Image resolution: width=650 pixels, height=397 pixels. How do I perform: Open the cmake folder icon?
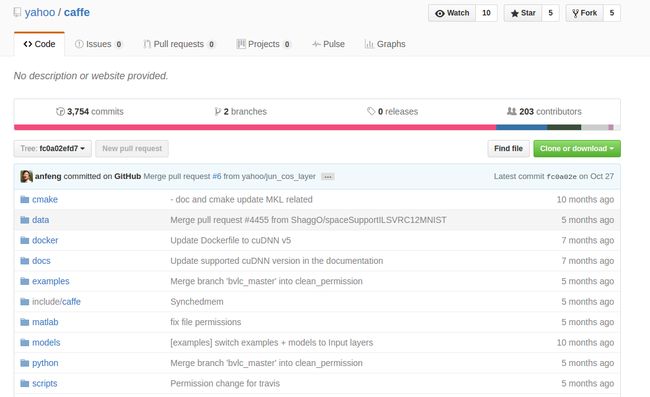[25, 199]
